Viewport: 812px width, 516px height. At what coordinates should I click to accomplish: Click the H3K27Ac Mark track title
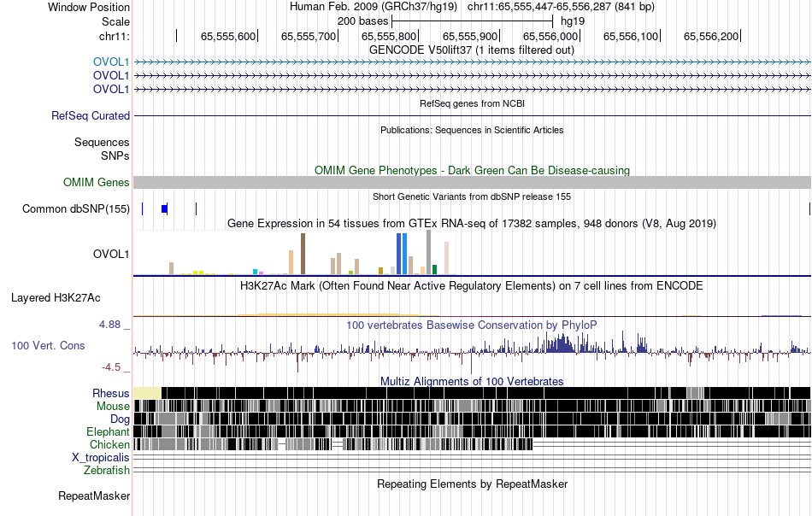click(x=472, y=285)
